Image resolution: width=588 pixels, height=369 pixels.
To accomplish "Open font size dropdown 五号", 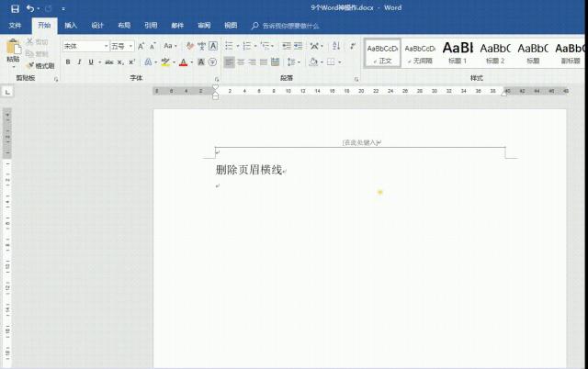I will pos(130,46).
